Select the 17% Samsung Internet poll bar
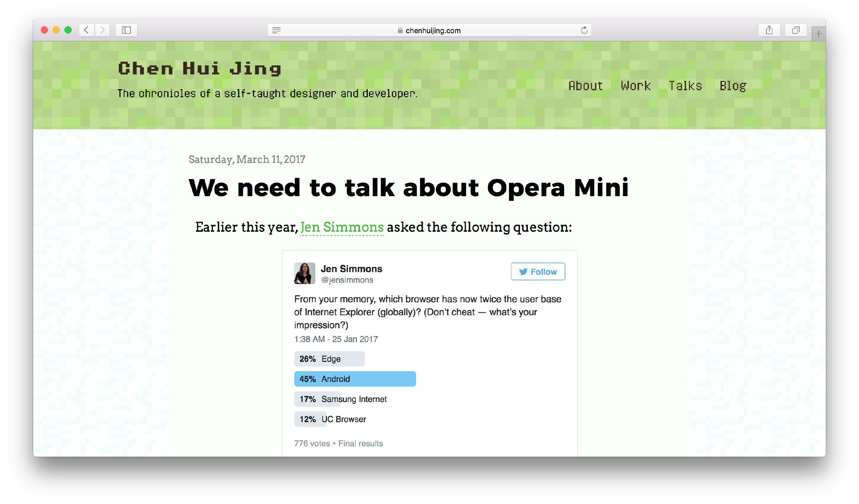This screenshot has height=504, width=859. 341,399
